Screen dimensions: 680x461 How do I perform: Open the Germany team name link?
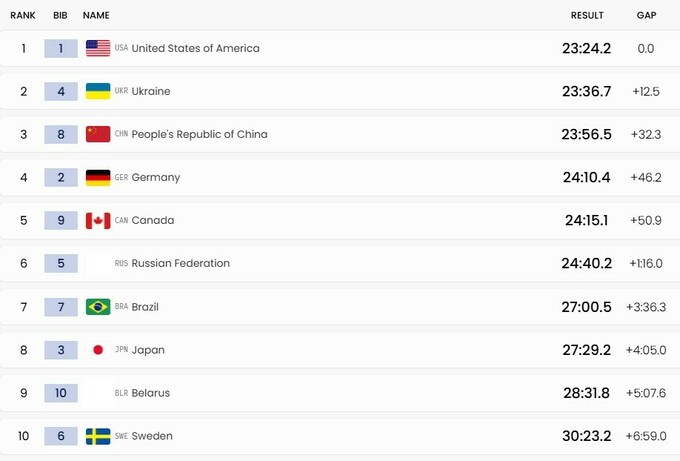click(155, 177)
